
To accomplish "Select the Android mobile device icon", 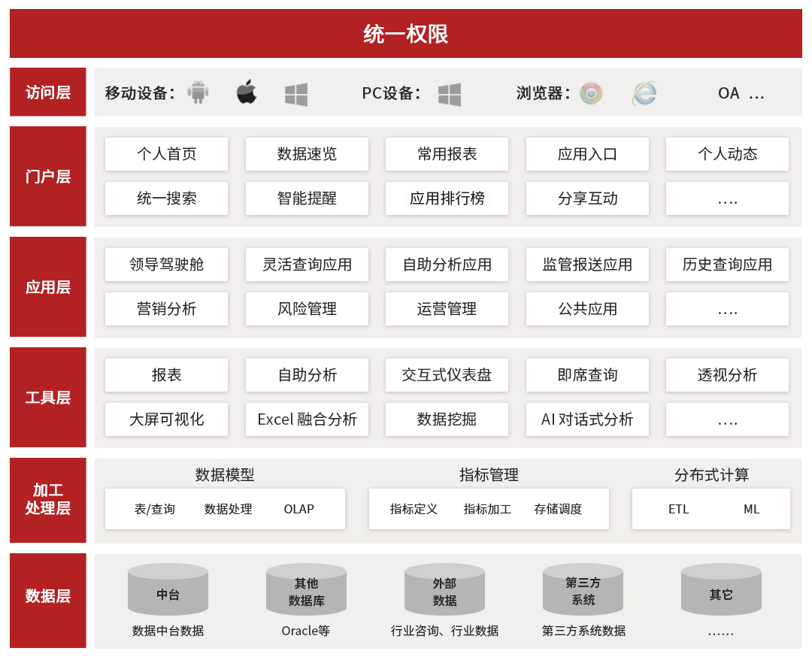I will (197, 93).
